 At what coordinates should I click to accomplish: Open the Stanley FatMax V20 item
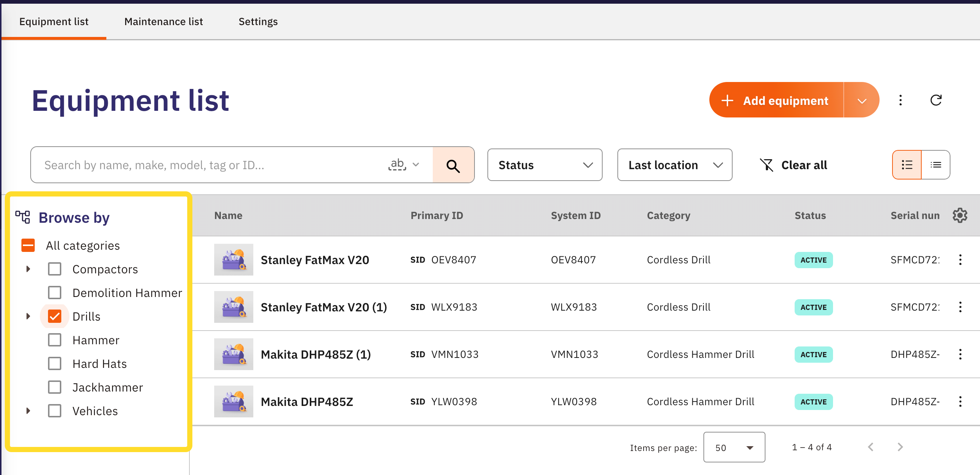(315, 260)
